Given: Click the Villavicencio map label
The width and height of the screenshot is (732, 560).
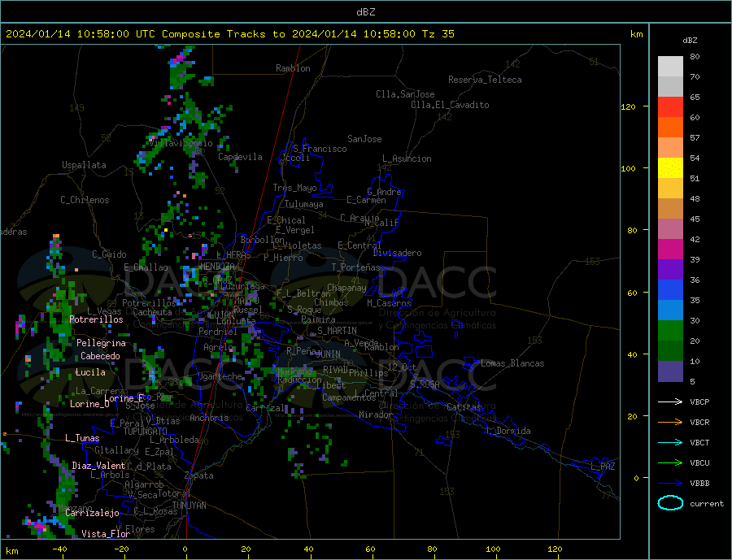Looking at the screenshot, I should (x=181, y=143).
